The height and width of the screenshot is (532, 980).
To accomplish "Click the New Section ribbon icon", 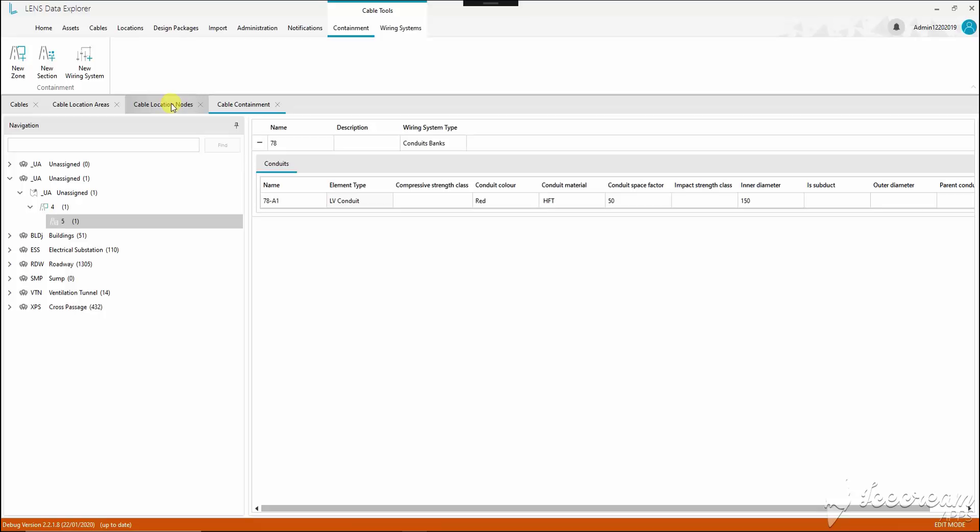I will pos(47,62).
